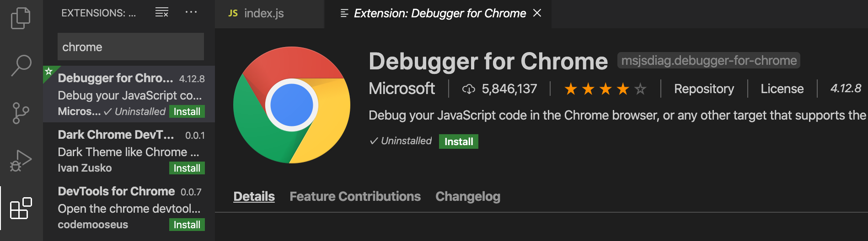Viewport: 868px width, 241px height.
Task: Click the star rating of the extension
Action: (x=605, y=89)
